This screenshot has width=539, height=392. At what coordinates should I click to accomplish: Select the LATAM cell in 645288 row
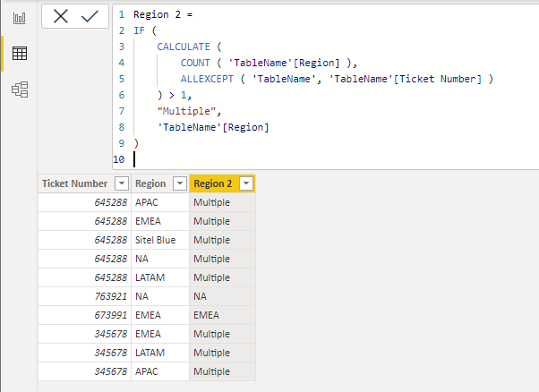click(160, 277)
